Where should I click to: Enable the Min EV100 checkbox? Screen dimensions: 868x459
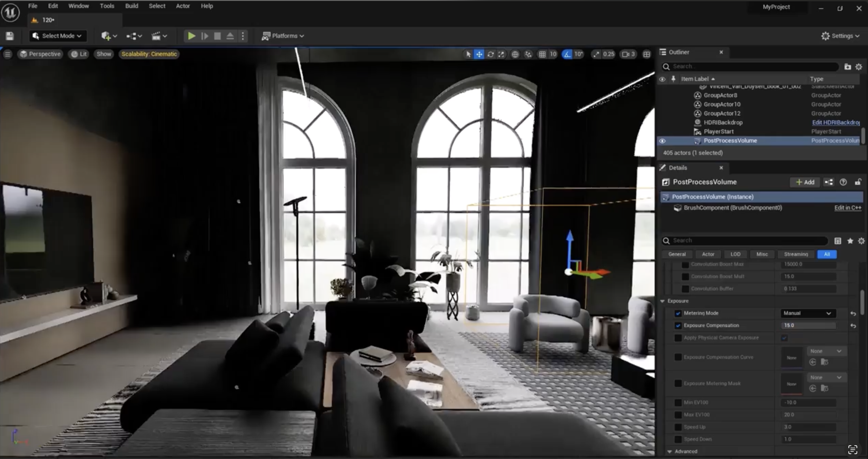point(678,403)
